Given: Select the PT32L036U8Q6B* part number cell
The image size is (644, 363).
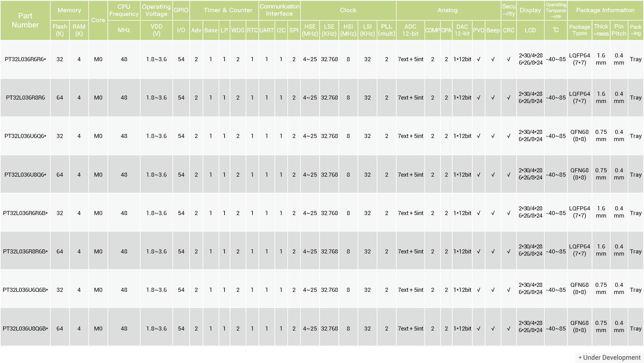Looking at the screenshot, I should coord(25,329).
